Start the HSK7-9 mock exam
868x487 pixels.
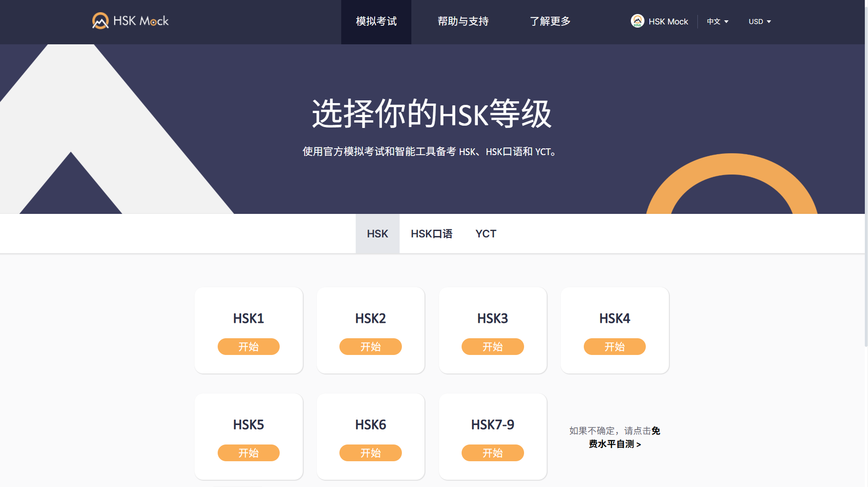pyautogui.click(x=492, y=453)
